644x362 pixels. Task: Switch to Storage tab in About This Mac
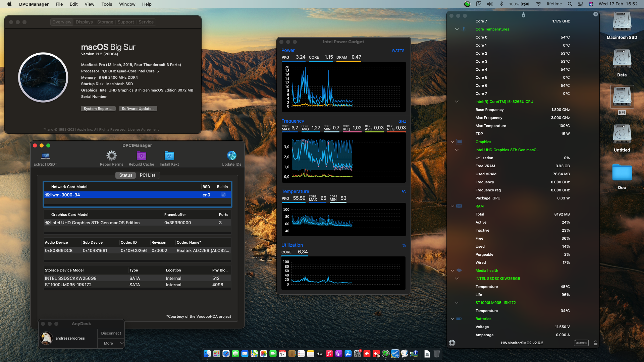[105, 22]
